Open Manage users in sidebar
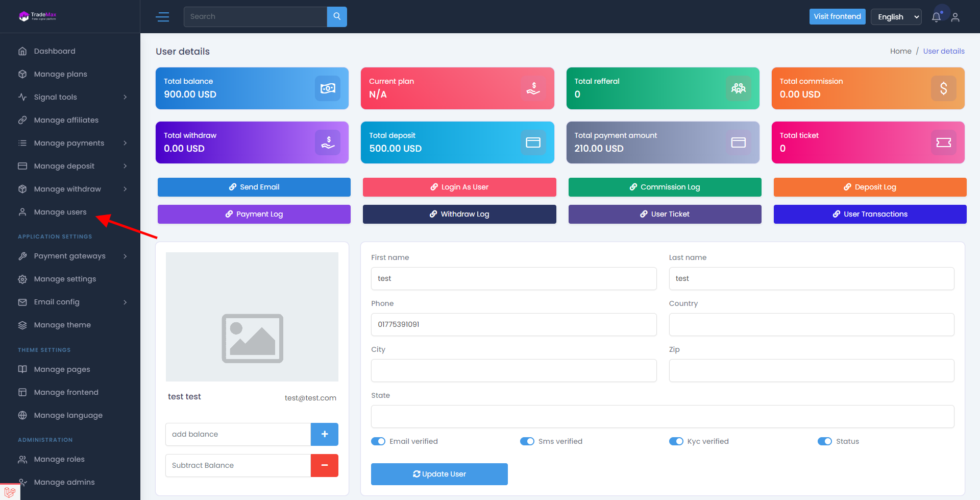980x500 pixels. click(x=60, y=212)
